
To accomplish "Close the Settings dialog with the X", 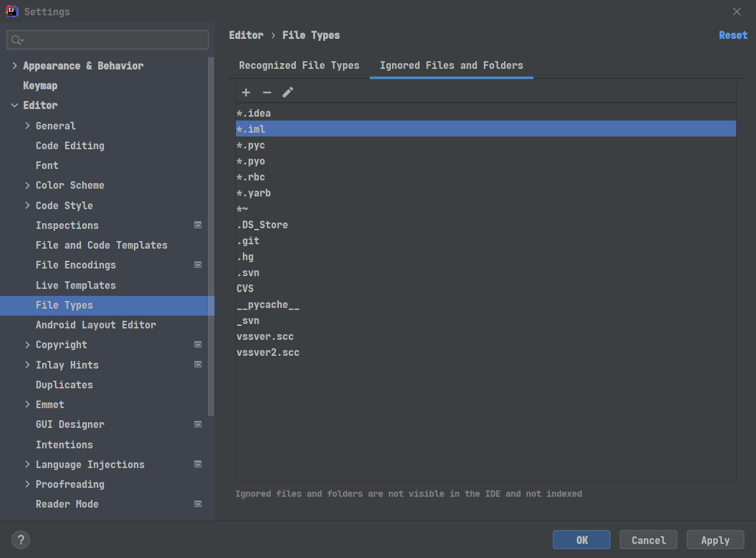I will (x=737, y=11).
